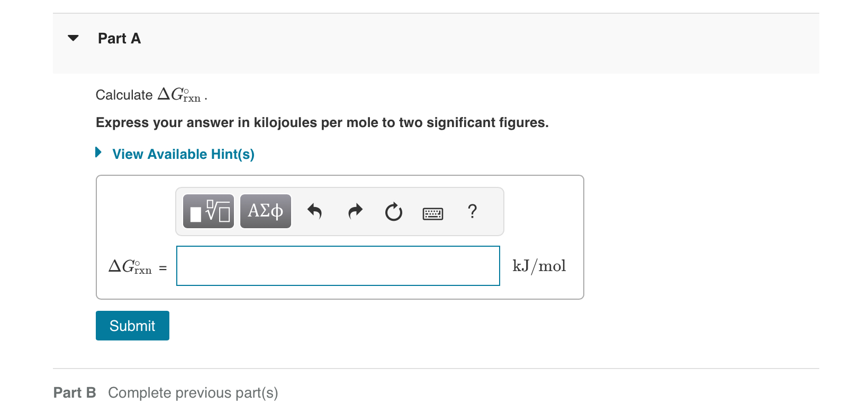Click the undo arrow icon

pos(314,211)
